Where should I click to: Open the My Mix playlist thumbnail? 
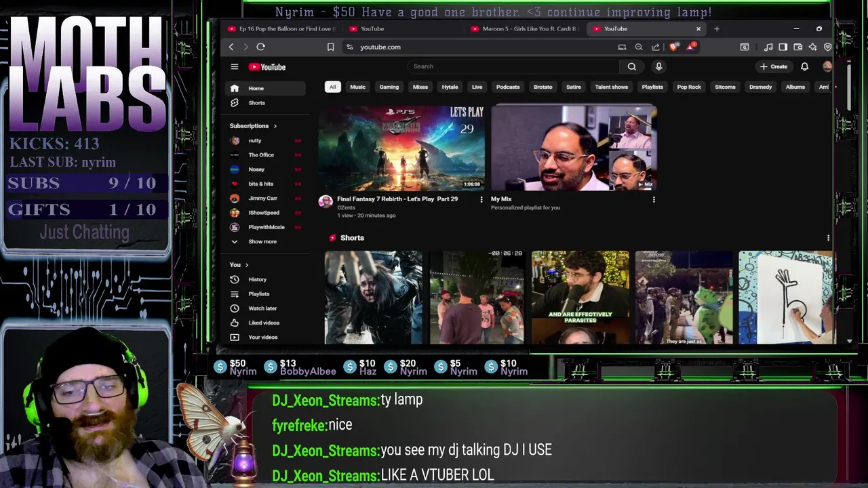click(x=574, y=148)
